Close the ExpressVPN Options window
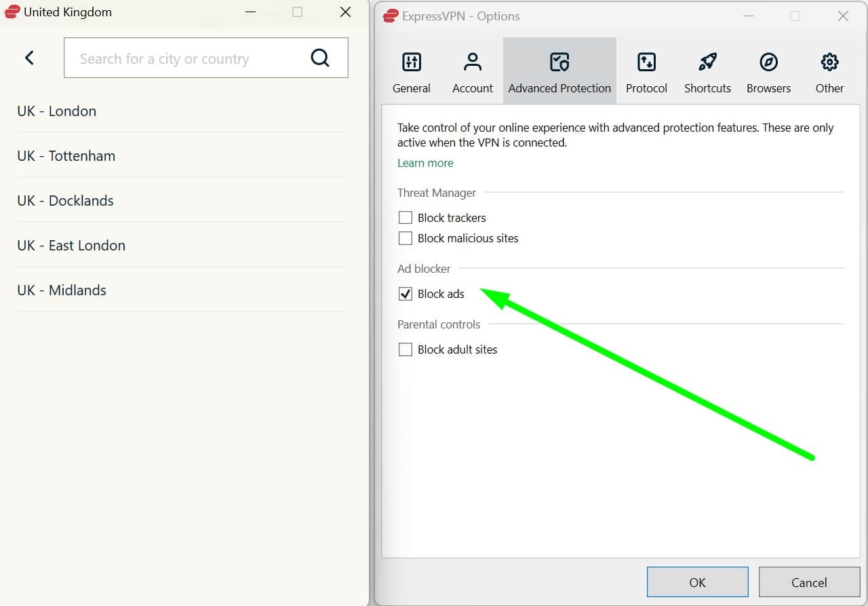The height and width of the screenshot is (606, 868). coord(843,16)
